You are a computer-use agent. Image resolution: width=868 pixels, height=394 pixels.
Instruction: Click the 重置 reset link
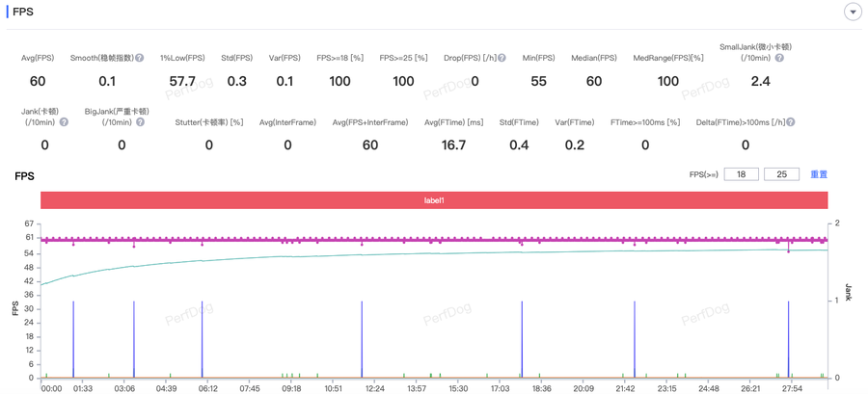[x=819, y=174]
